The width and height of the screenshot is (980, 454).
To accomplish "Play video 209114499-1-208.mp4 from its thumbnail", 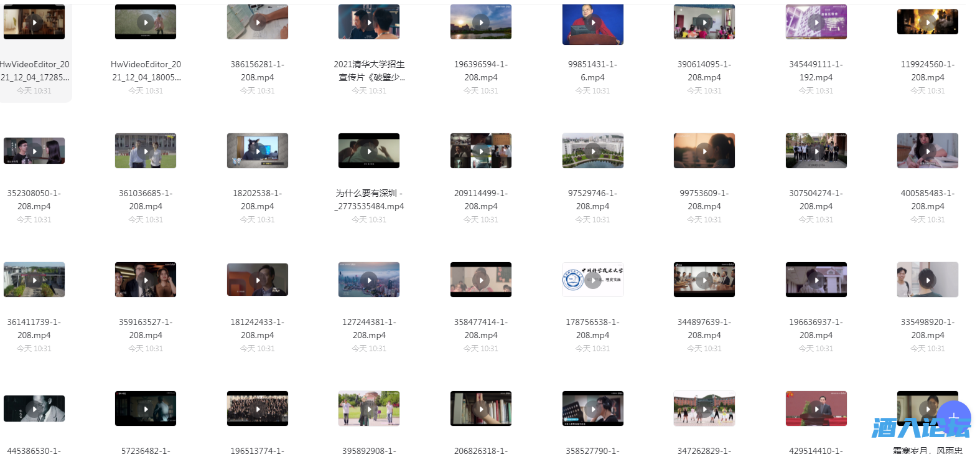I will point(481,151).
